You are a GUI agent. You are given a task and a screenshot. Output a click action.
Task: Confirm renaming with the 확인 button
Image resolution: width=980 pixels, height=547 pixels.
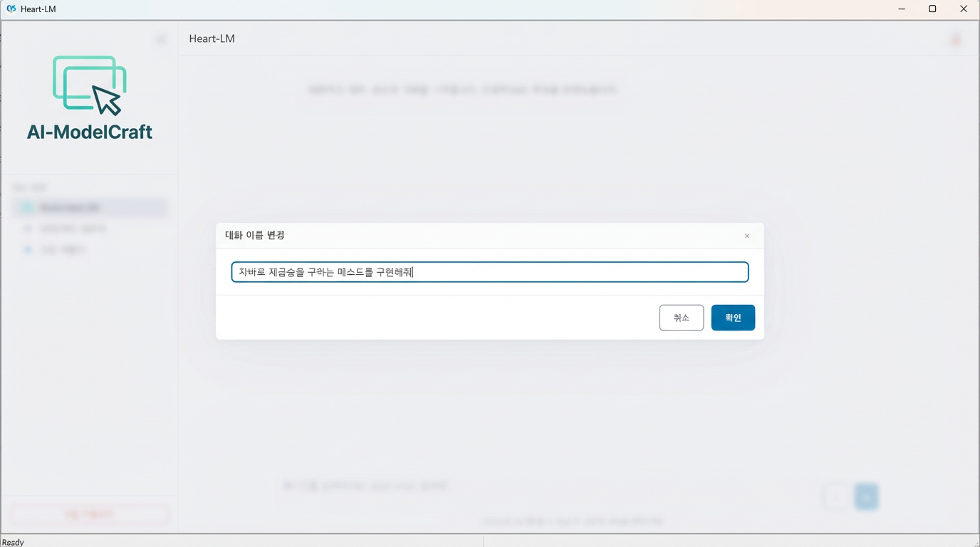pyautogui.click(x=733, y=317)
